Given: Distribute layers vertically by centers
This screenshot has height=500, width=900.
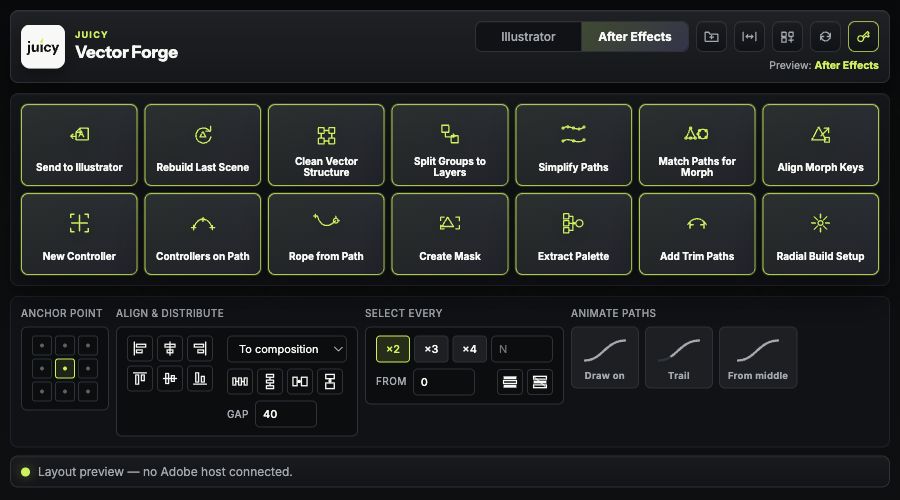Looking at the screenshot, I should [x=270, y=382].
